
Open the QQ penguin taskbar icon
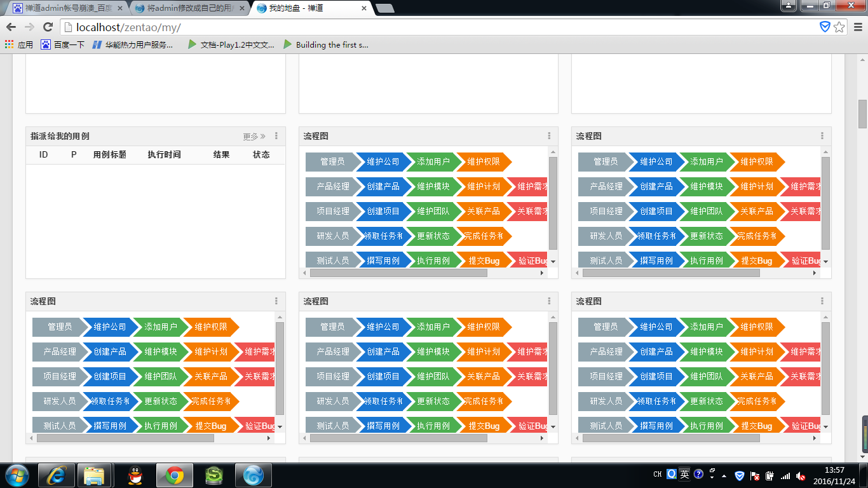[135, 475]
